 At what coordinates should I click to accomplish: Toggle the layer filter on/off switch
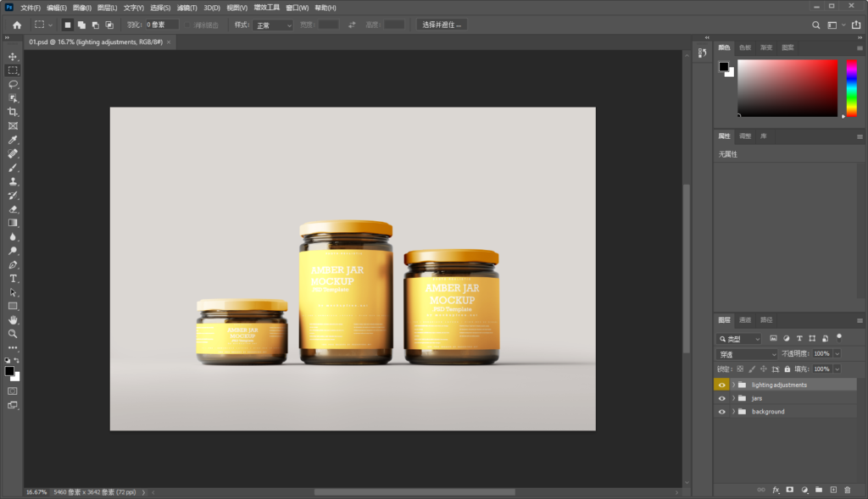839,337
